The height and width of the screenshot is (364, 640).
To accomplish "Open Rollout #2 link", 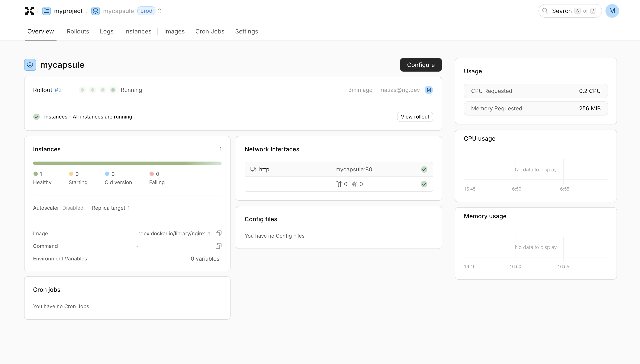I will (x=58, y=90).
